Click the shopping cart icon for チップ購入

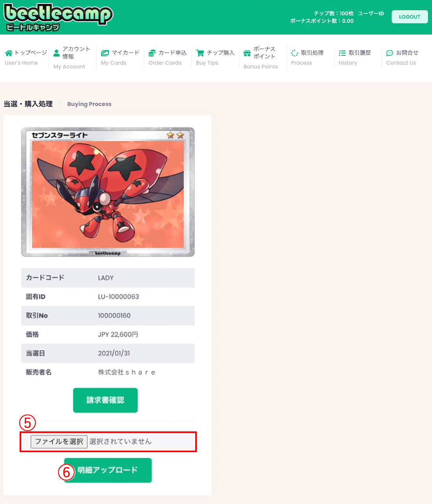pos(200,53)
